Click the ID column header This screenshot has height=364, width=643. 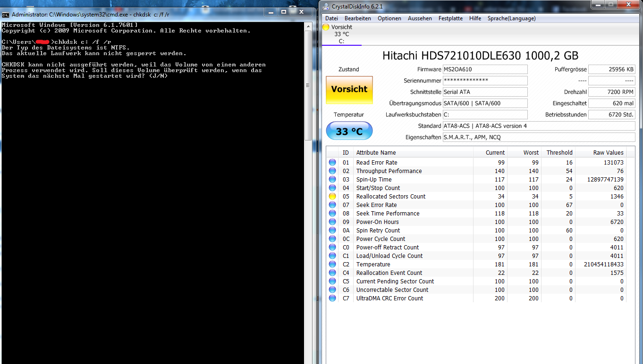(x=346, y=152)
